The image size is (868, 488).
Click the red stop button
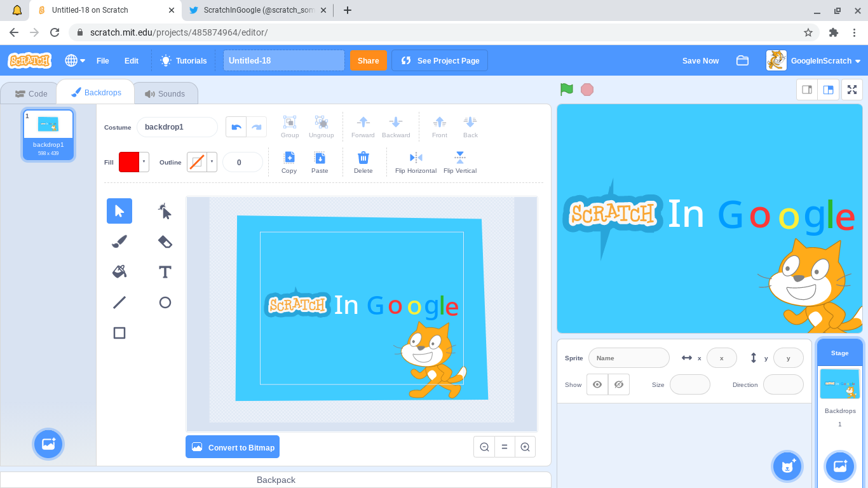587,90
